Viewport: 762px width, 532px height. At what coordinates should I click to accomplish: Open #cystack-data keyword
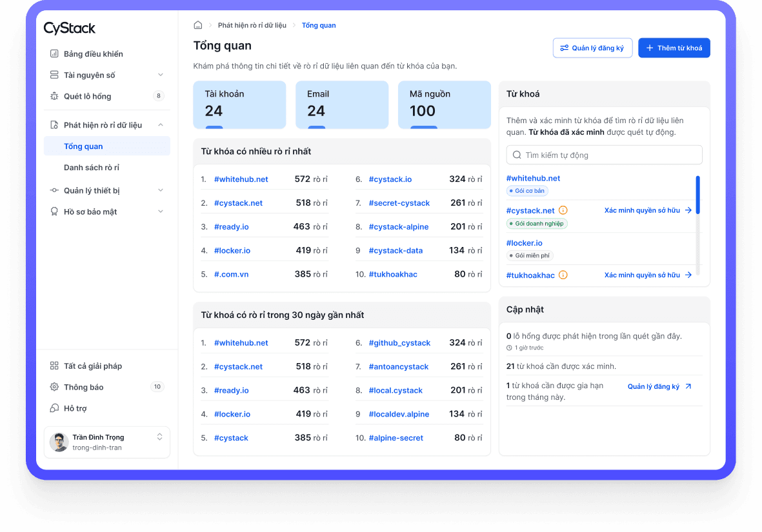(396, 251)
